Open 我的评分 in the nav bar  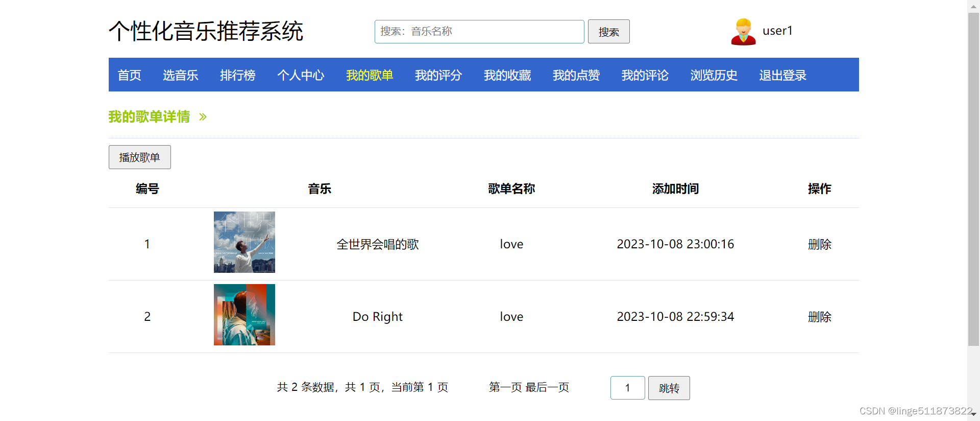[438, 75]
